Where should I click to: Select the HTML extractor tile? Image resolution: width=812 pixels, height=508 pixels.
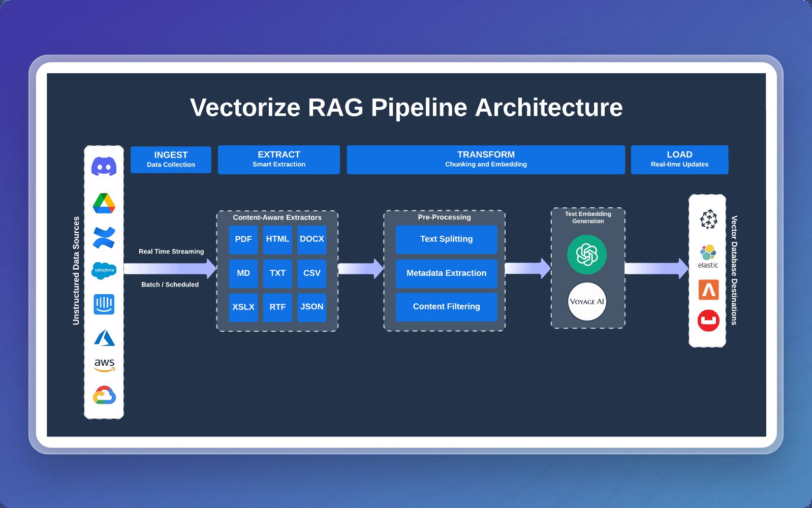[x=277, y=239]
